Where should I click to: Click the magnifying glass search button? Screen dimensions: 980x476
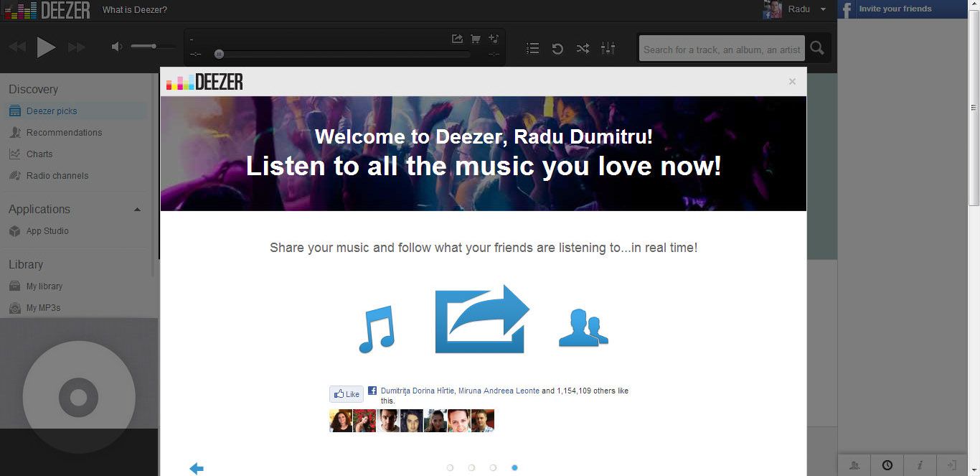coord(817,49)
